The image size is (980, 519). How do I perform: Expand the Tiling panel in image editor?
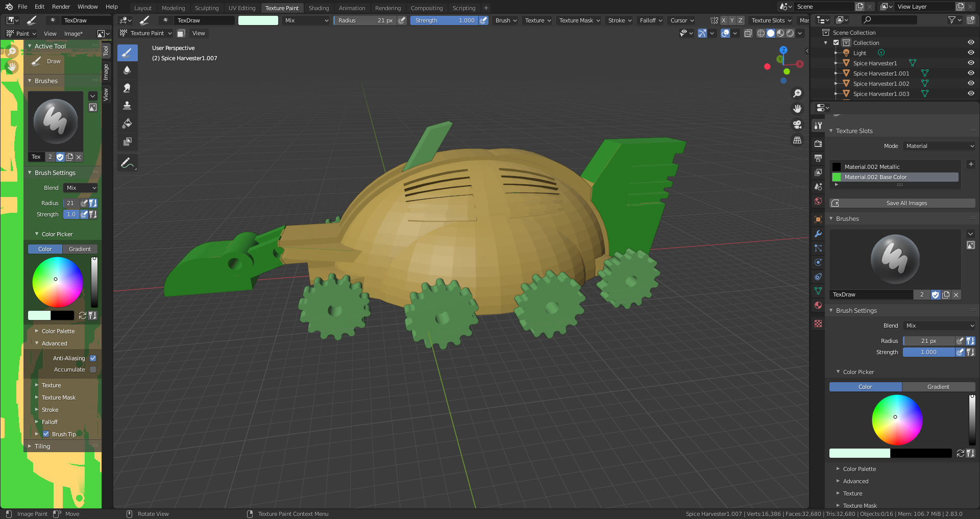[x=42, y=447]
